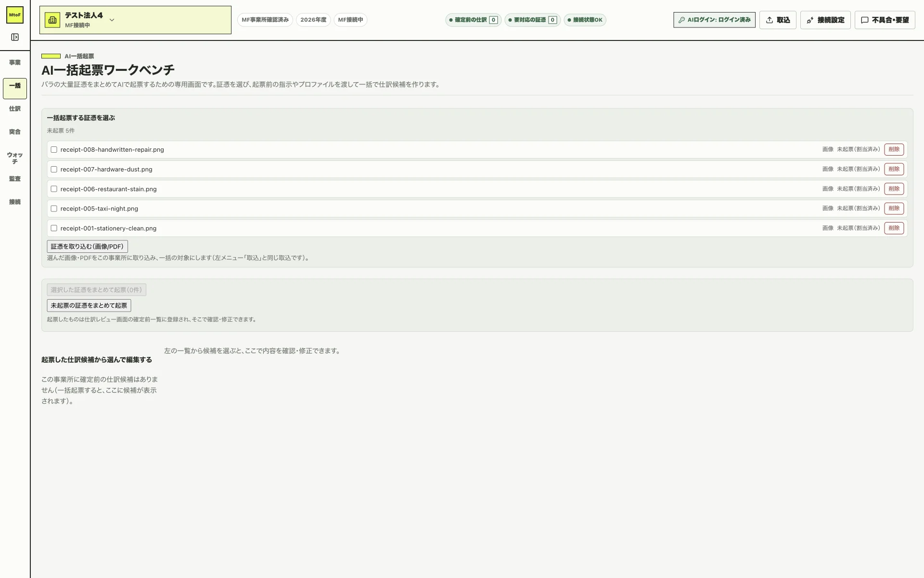Delete receipt-005-taxi-night.png with 削除

pyautogui.click(x=894, y=209)
